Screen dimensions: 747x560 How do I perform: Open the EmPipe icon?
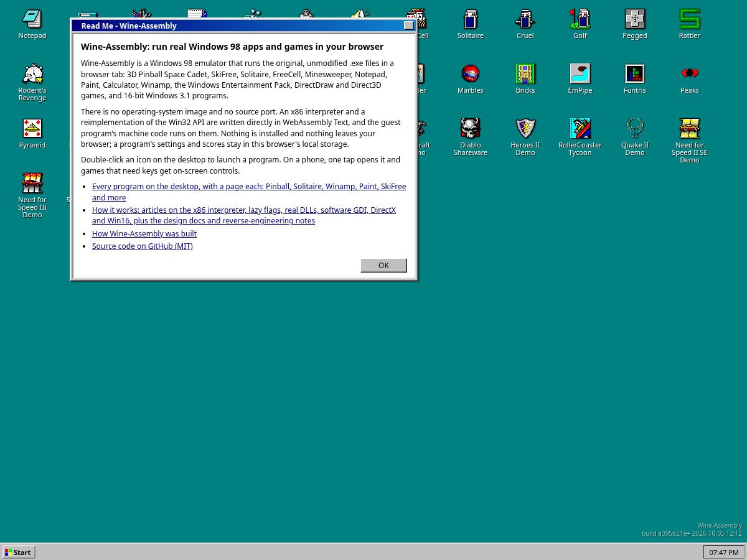tap(580, 79)
